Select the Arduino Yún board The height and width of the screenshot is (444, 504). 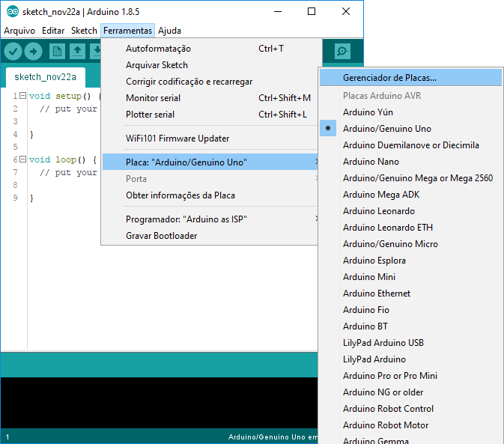[x=411, y=112]
